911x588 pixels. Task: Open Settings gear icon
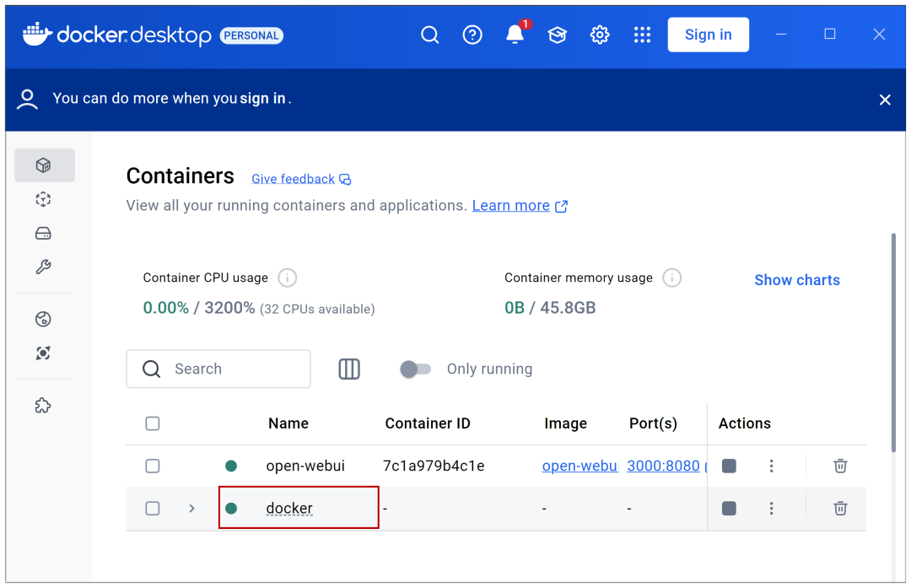click(x=600, y=35)
